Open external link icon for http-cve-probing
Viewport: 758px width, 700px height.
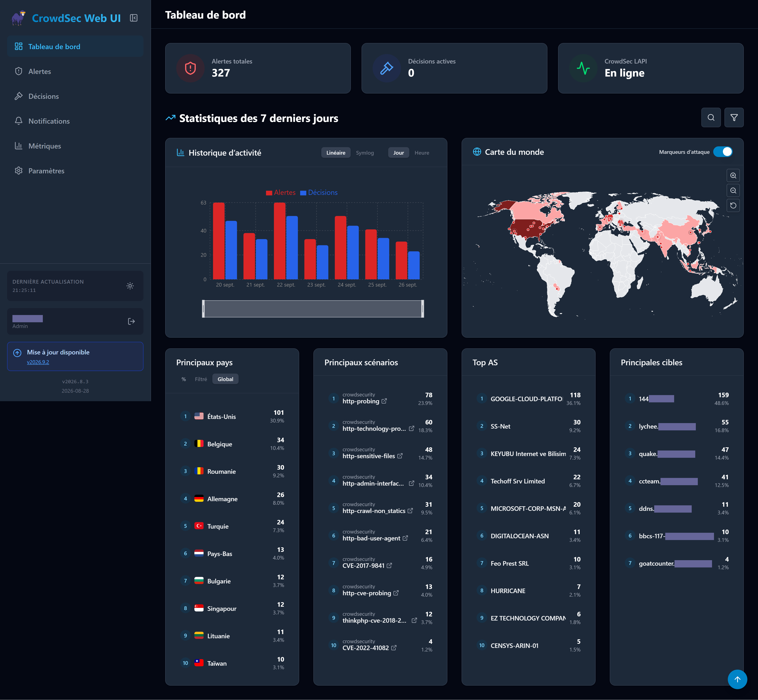coord(396,593)
